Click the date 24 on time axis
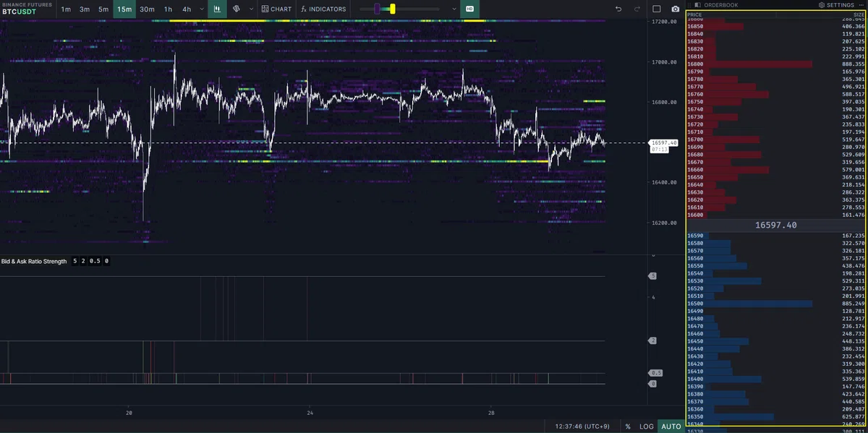868x433 pixels. 310,413
